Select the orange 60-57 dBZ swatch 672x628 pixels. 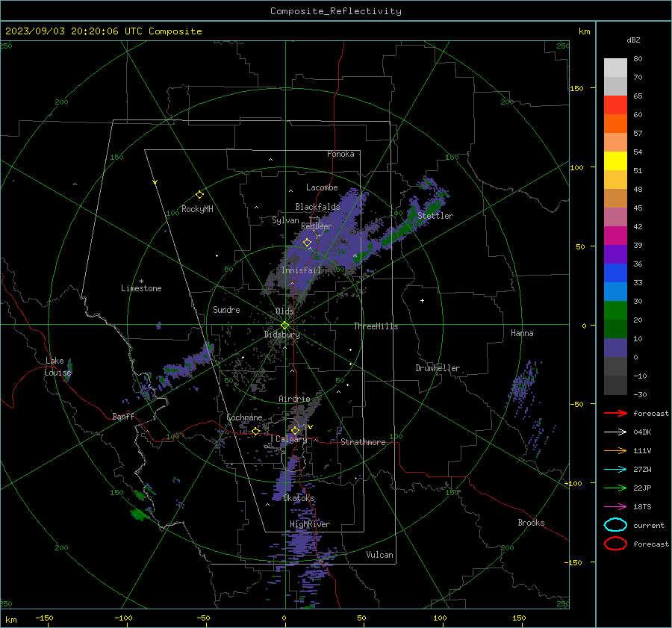pyautogui.click(x=615, y=123)
